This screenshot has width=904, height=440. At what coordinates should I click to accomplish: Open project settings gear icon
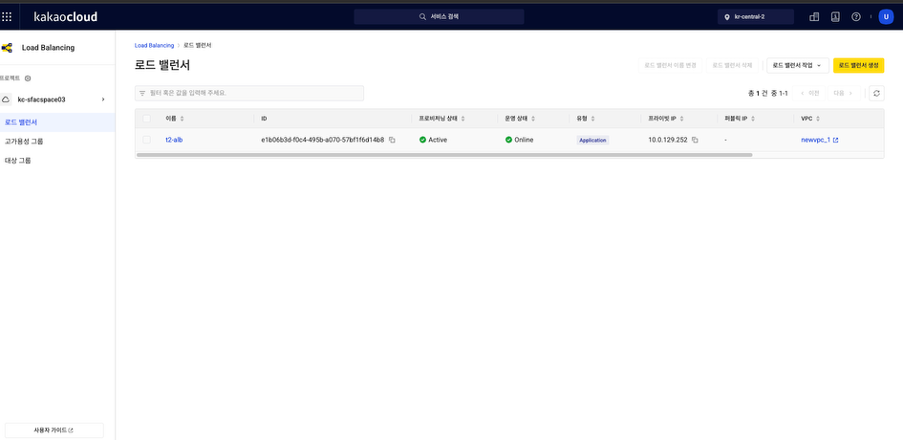(28, 78)
